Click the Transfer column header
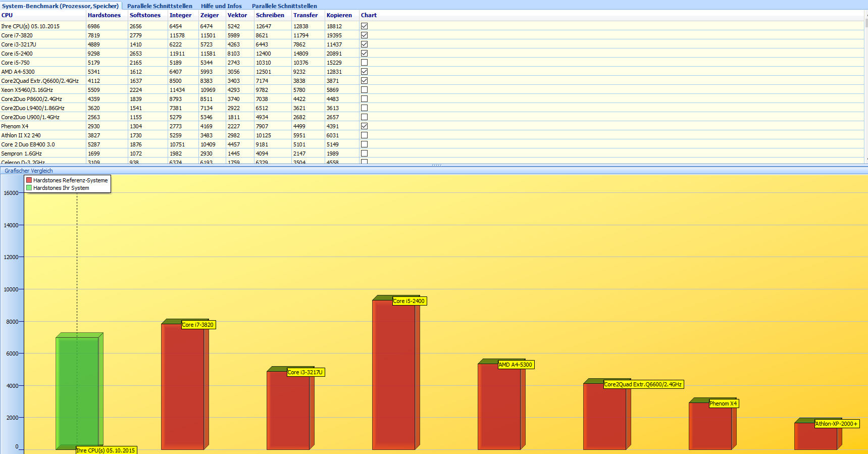 click(305, 15)
